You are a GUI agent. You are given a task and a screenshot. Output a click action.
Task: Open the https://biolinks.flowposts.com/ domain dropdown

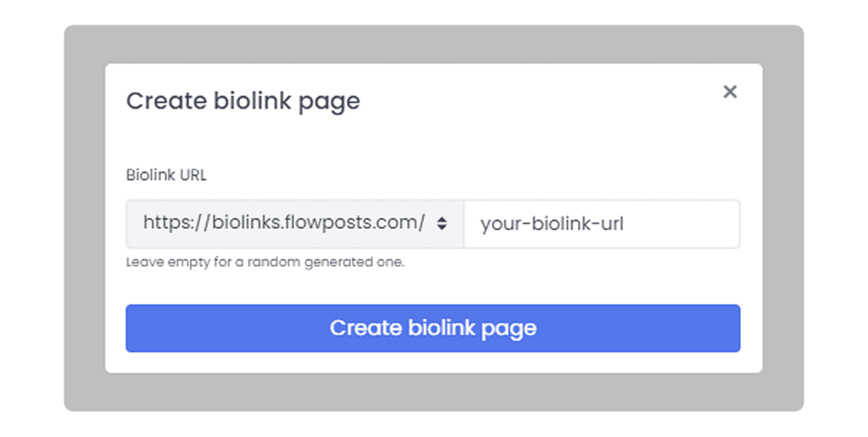(294, 224)
